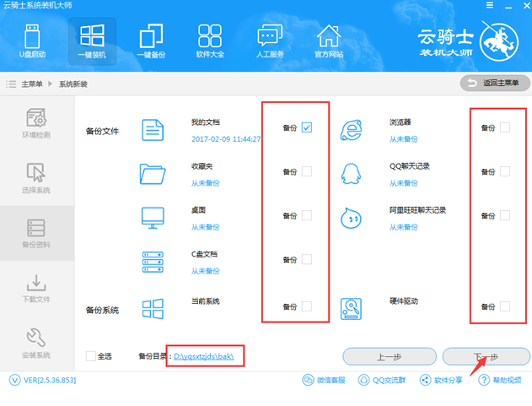Toggle the 全选 select-all checkbox
The height and width of the screenshot is (406, 532).
point(90,356)
